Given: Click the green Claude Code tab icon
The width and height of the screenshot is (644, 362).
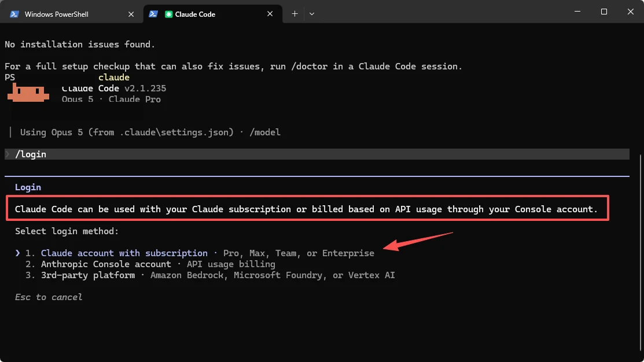Looking at the screenshot, I should coord(168,14).
